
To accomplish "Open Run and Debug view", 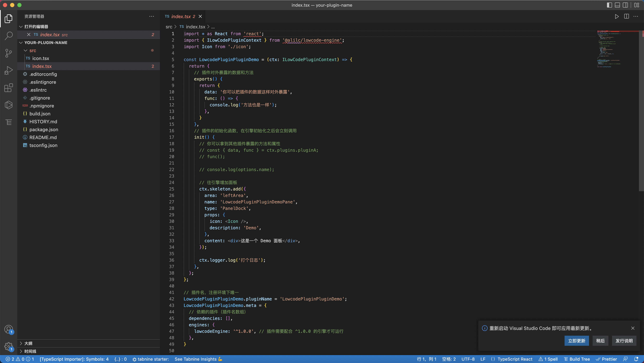I will point(8,70).
